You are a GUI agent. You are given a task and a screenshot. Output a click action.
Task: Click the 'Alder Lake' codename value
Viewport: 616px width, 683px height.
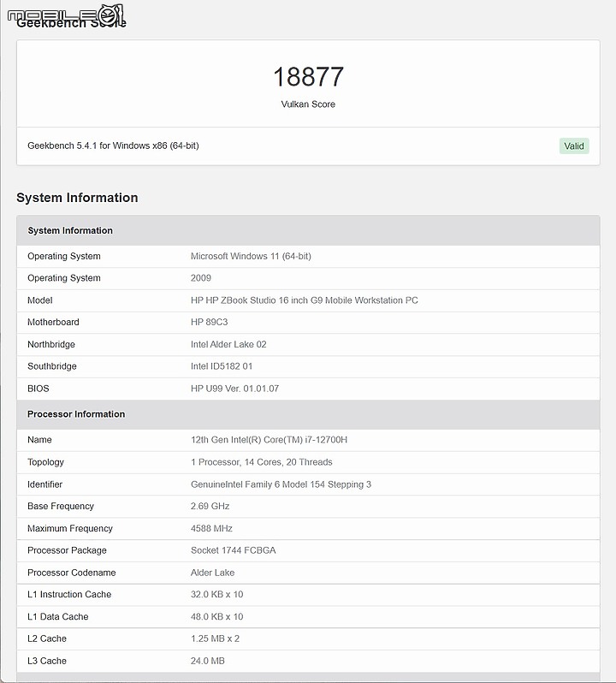point(212,573)
